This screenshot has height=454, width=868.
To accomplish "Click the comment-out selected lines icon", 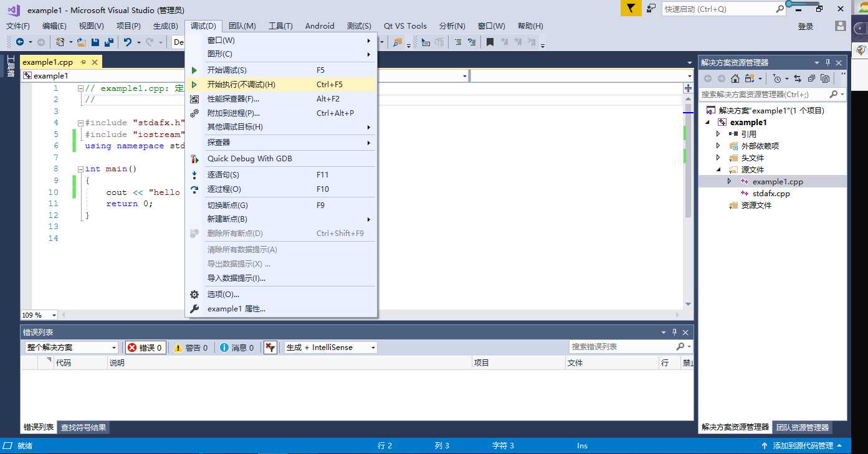I will [458, 42].
